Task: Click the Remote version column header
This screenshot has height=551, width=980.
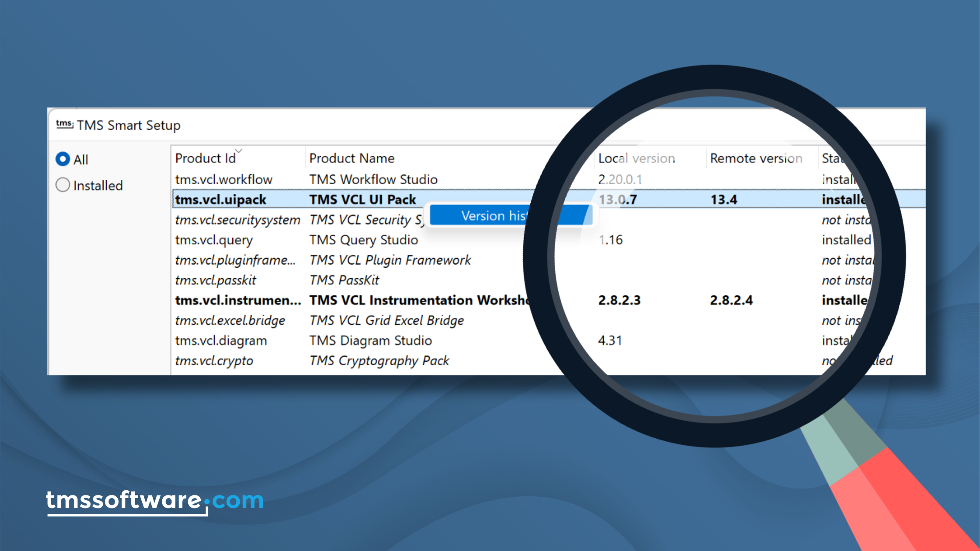Action: click(756, 158)
